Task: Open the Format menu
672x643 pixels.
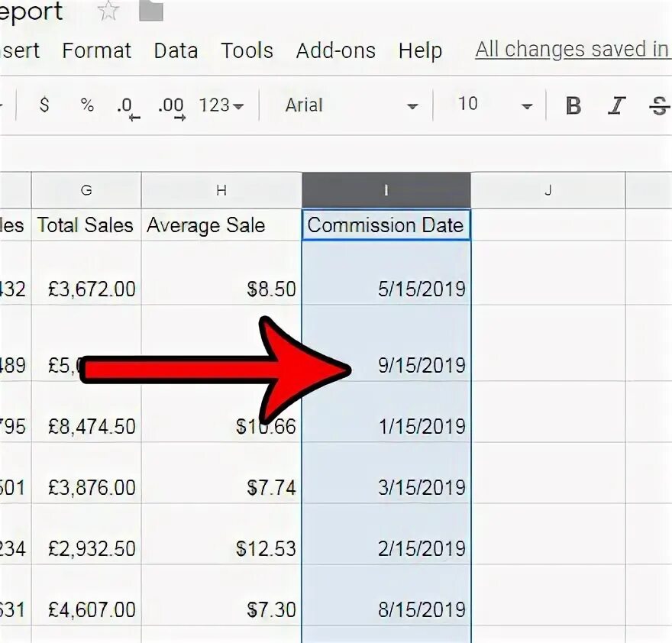Action: click(x=96, y=50)
